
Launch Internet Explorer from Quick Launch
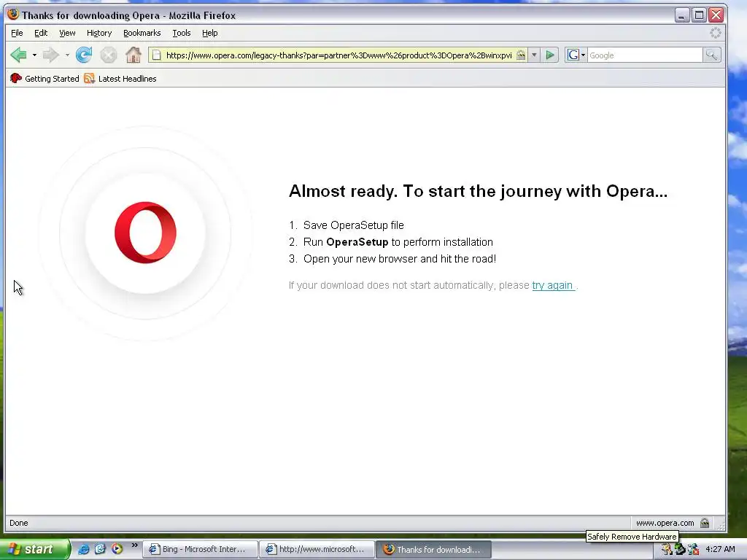pyautogui.click(x=83, y=549)
